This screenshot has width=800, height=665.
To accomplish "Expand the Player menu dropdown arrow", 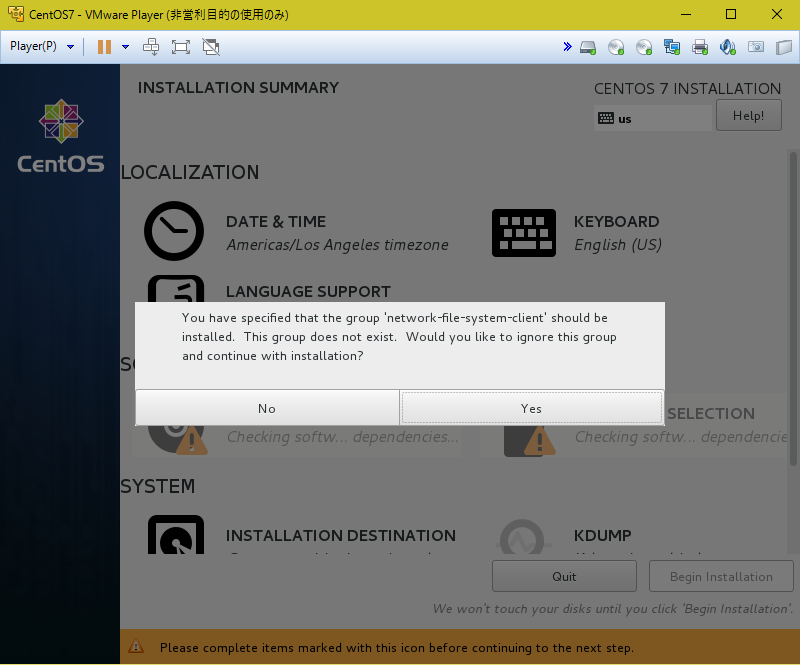I will coord(70,47).
